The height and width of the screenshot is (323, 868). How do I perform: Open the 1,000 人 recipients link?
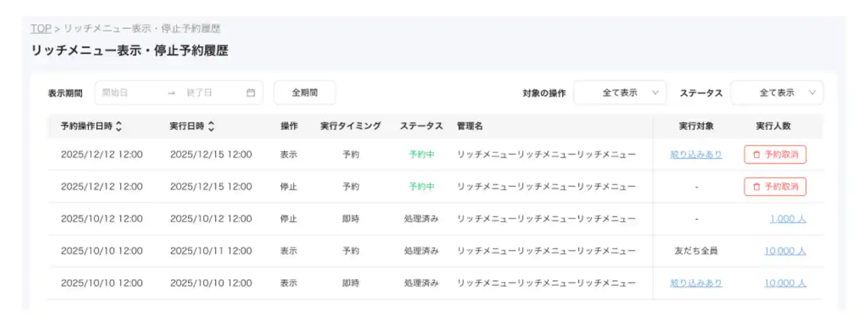(x=787, y=219)
